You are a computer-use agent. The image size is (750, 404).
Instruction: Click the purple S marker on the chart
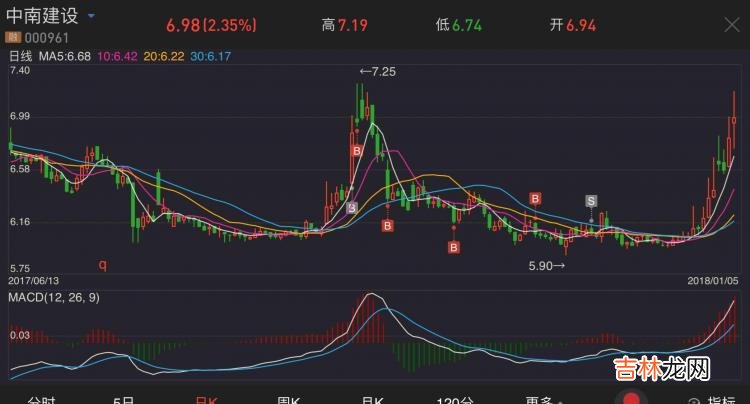[351, 208]
